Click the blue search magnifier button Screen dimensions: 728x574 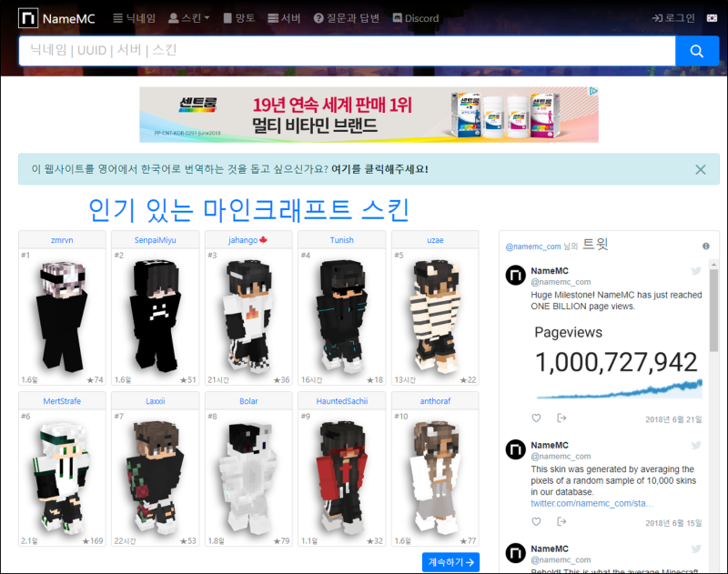[x=697, y=51]
